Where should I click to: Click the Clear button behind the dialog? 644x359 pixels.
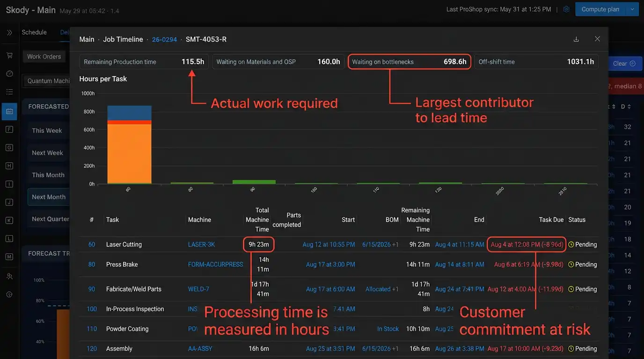624,64
